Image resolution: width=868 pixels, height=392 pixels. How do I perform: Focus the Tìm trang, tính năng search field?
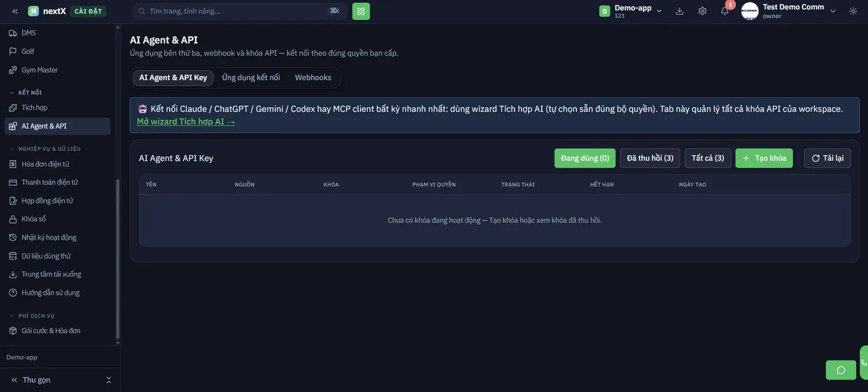click(x=240, y=11)
